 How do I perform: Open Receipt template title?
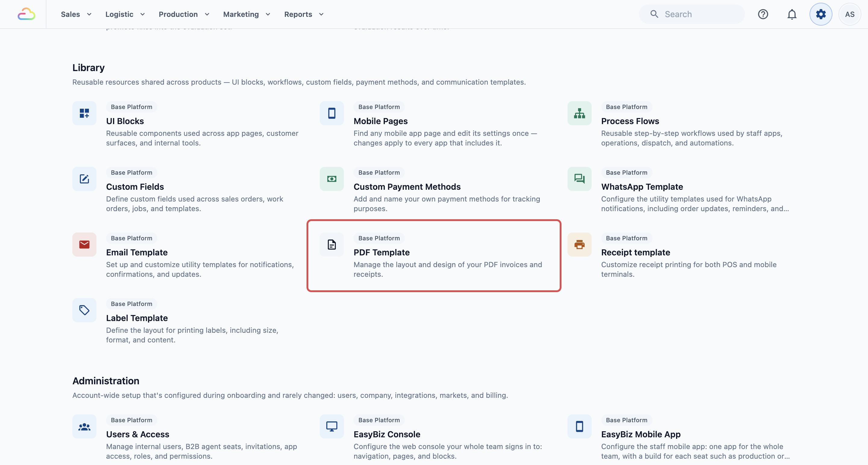pos(636,253)
